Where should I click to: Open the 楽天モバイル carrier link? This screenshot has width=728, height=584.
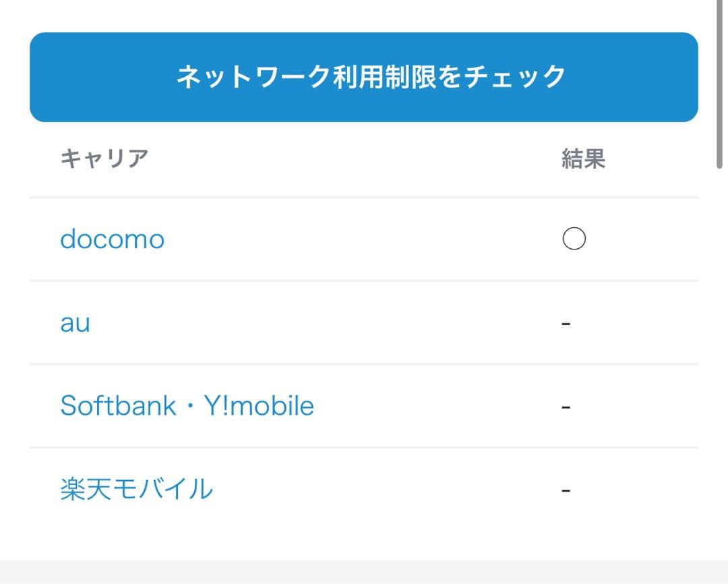136,489
